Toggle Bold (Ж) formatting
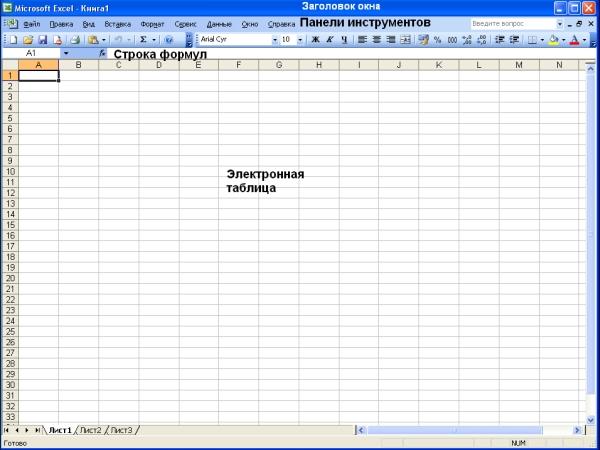600x450 pixels. tap(315, 40)
